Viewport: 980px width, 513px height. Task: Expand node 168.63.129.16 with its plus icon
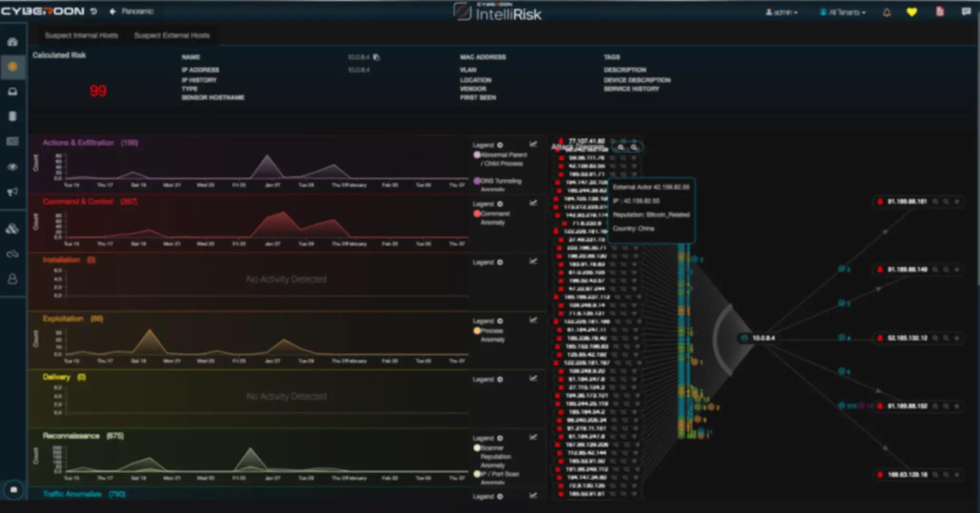tap(957, 475)
